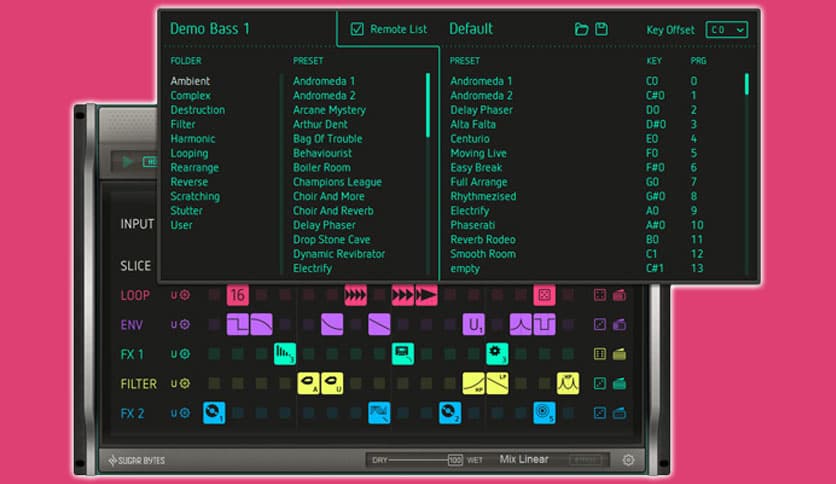Click the Dry/Wet mix slider handle
The height and width of the screenshot is (484, 836).
click(x=455, y=460)
